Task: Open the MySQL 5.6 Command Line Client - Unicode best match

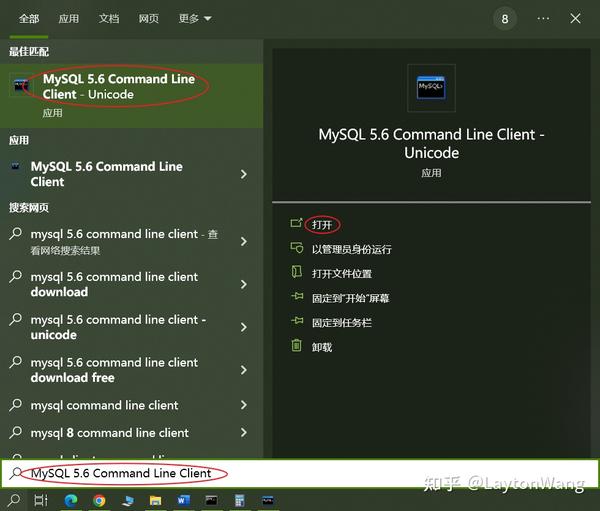Action: (x=131, y=96)
